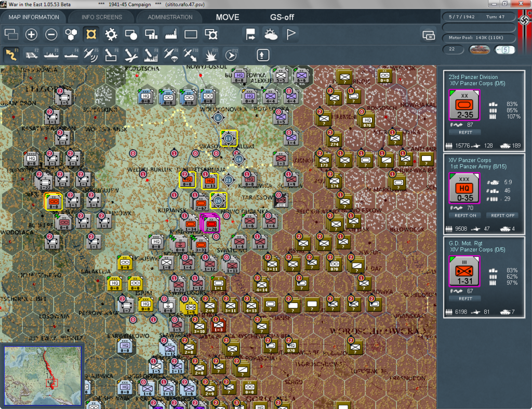The image size is (532, 409).
Task: Toggle REFIT for G.D. Mot. Rgt
Action: (x=465, y=299)
